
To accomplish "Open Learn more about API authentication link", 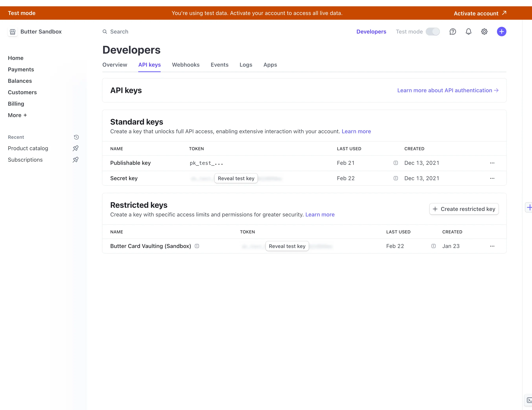I will pos(448,90).
